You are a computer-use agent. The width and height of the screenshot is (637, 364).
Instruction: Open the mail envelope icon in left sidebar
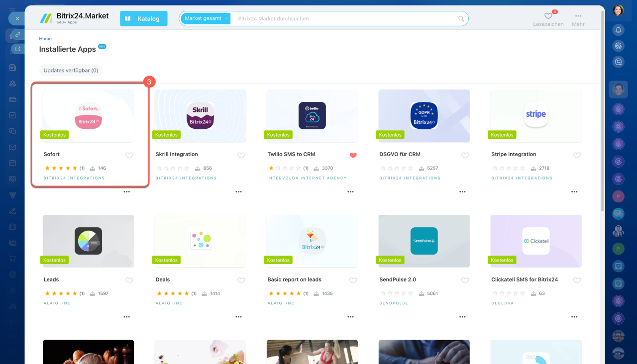click(x=12, y=147)
